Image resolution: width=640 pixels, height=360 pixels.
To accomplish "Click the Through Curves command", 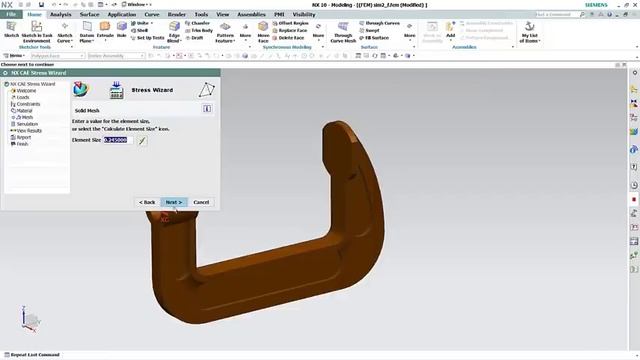I will pos(380,23).
